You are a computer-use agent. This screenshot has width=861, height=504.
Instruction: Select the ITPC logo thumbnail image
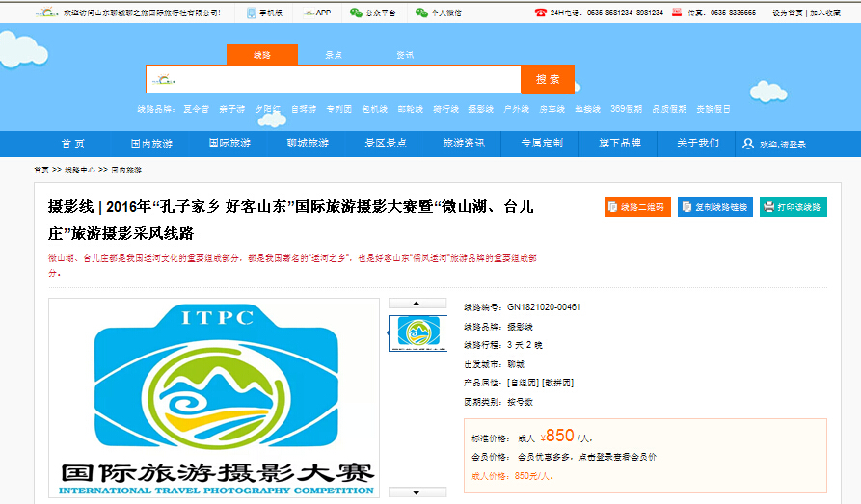pyautogui.click(x=417, y=332)
